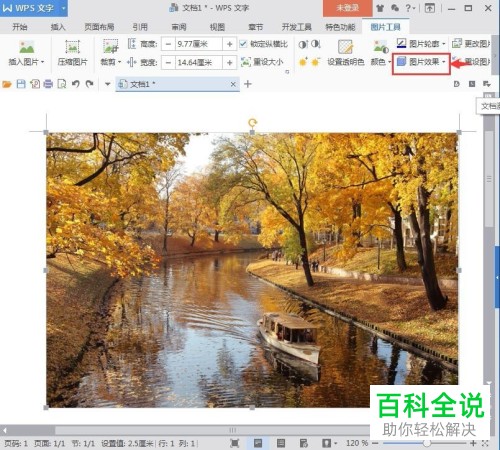The height and width of the screenshot is (450, 500).
Task: Close the 文档1 document tab
Action: 233,84
